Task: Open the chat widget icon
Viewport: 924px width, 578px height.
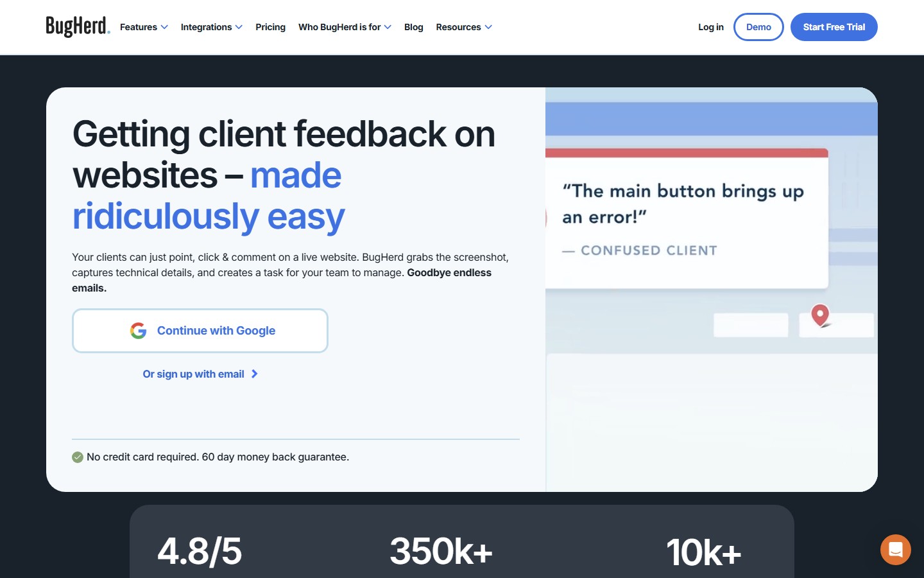Action: click(x=895, y=550)
